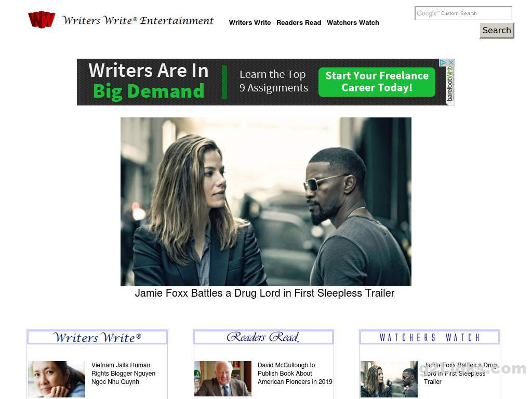Click Writers Write Entertainment site title
Screen dimensions: 532x399
138,21
